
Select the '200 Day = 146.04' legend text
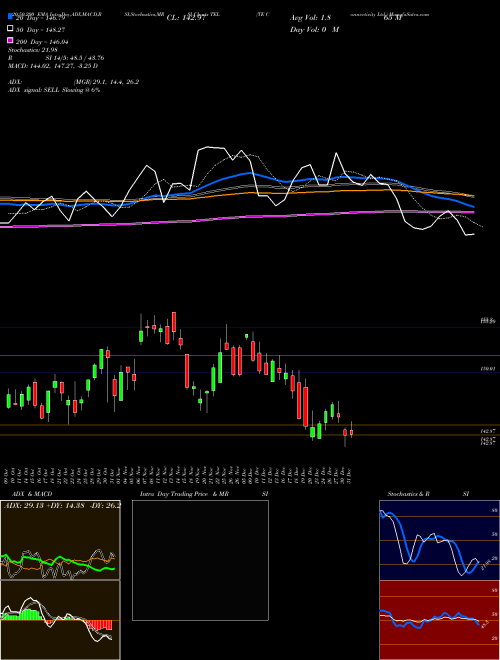click(x=42, y=42)
